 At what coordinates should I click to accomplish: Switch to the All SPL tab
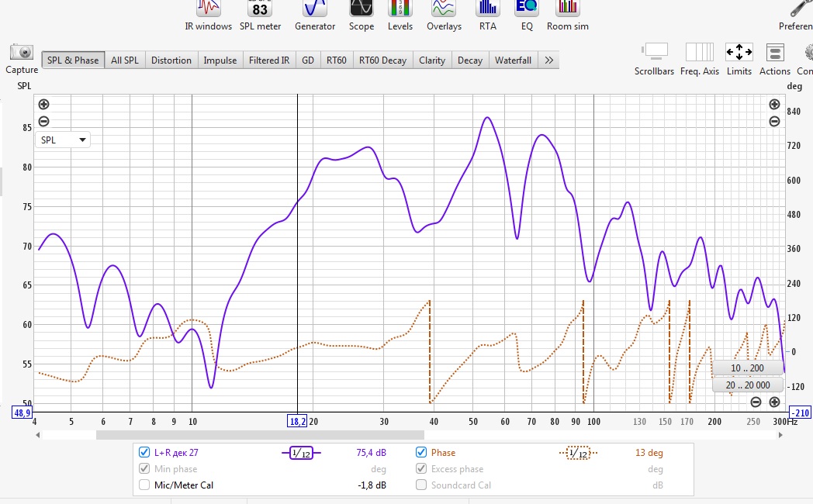point(125,60)
